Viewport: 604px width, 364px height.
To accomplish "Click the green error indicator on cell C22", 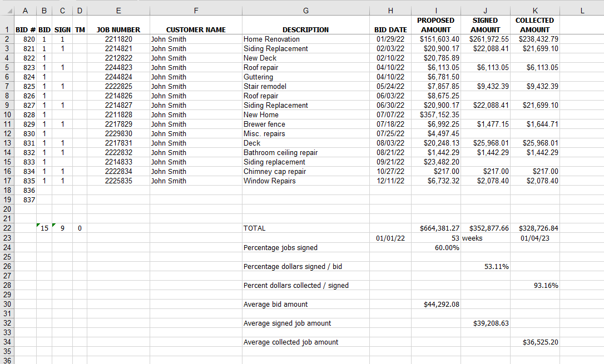I will coord(54,225).
